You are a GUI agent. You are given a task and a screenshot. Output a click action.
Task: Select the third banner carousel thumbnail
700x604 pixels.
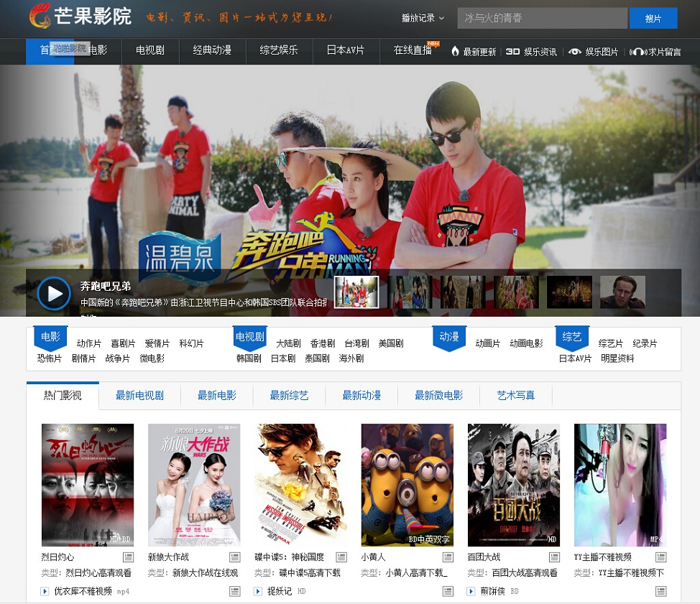point(463,292)
